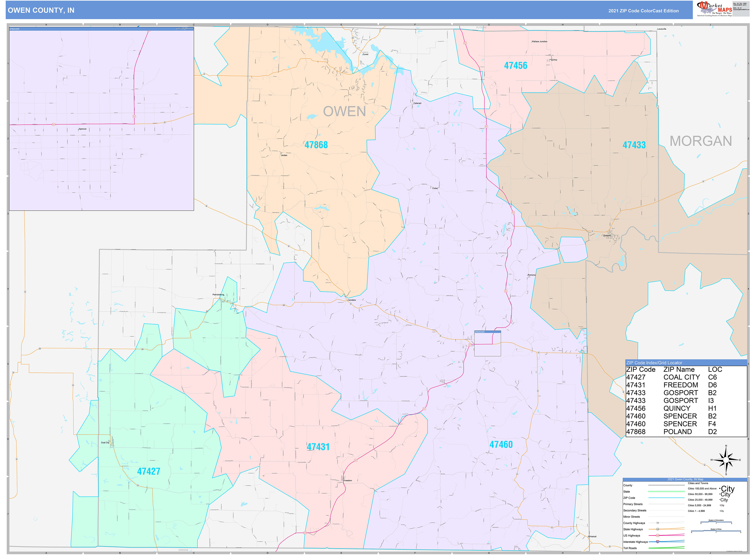This screenshot has height=555, width=756.
Task: Click the 47427 ZIP label on the map
Action: (149, 471)
